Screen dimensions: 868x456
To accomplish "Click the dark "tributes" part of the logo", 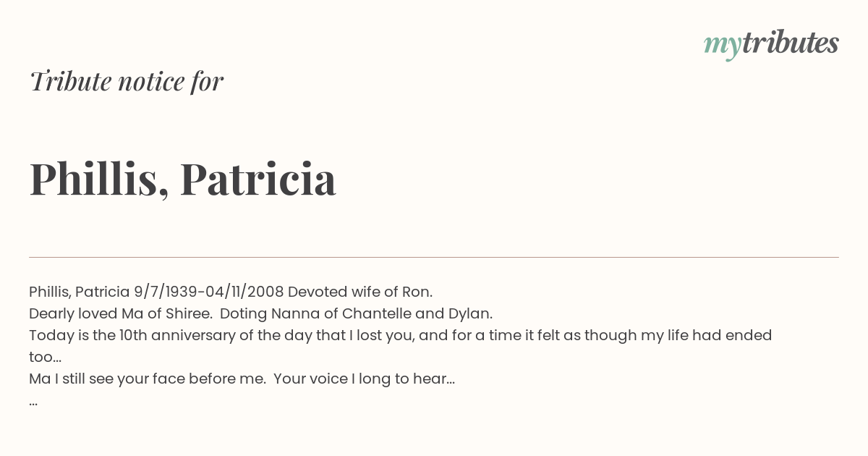I will point(790,42).
